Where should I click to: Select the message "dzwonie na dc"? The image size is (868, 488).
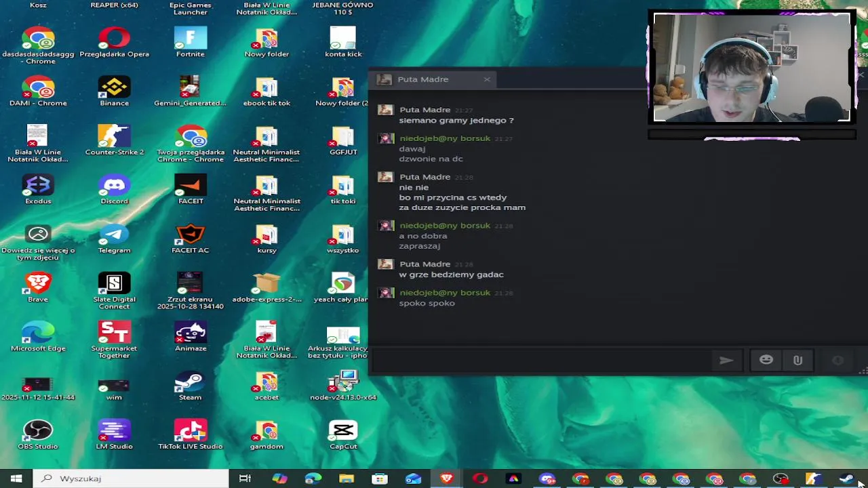click(x=431, y=159)
